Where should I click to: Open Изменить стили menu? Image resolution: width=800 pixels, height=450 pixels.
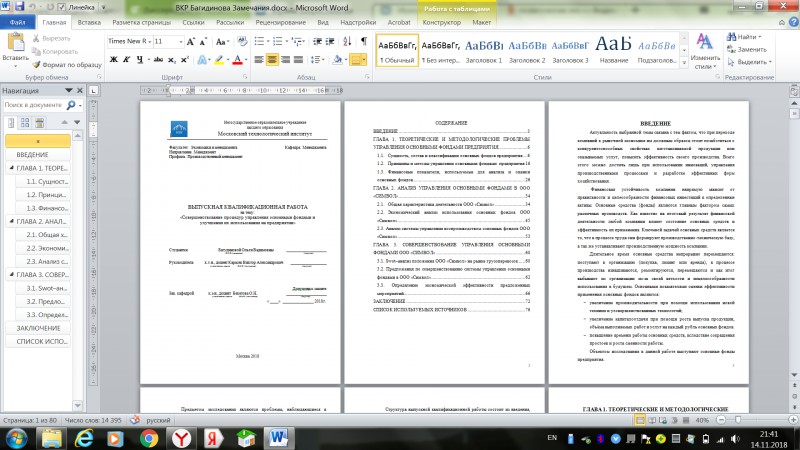(x=705, y=51)
